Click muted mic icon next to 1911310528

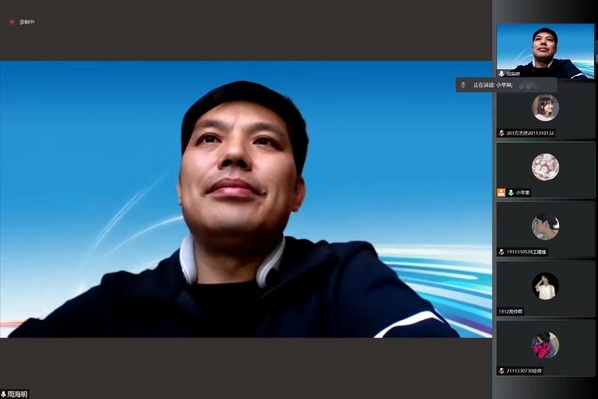502,252
